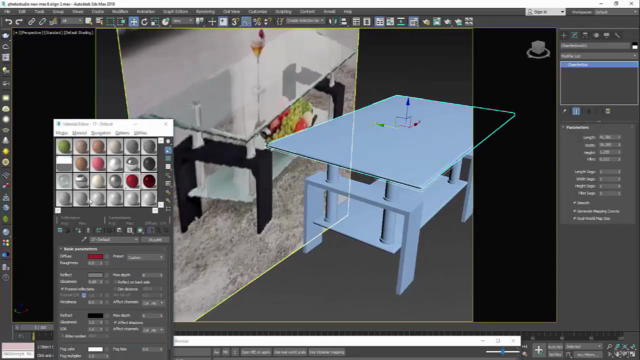Screen dimensions: 640x360
Task: Toggle Generate Mapping Coords checkbox
Action: pyautogui.click(x=574, y=211)
